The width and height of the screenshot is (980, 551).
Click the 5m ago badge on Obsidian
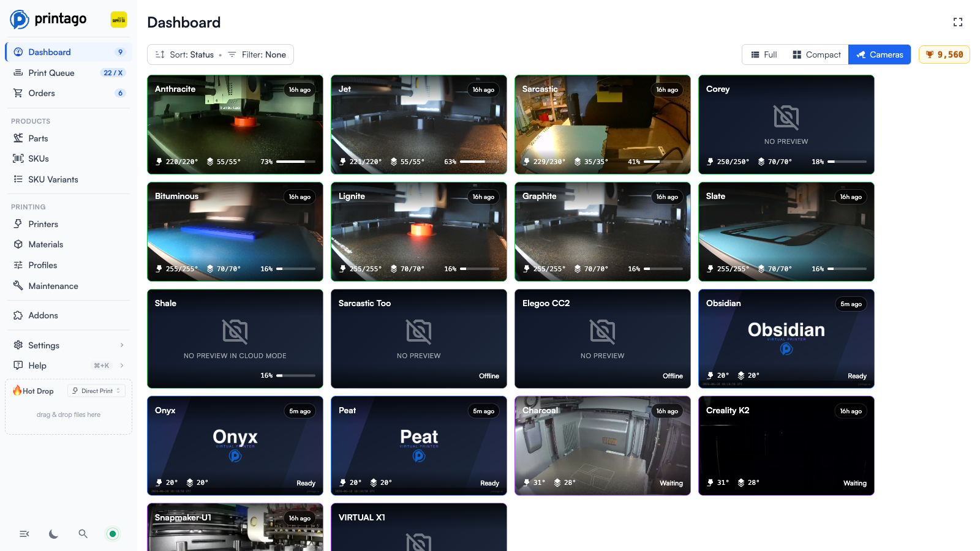pyautogui.click(x=851, y=304)
